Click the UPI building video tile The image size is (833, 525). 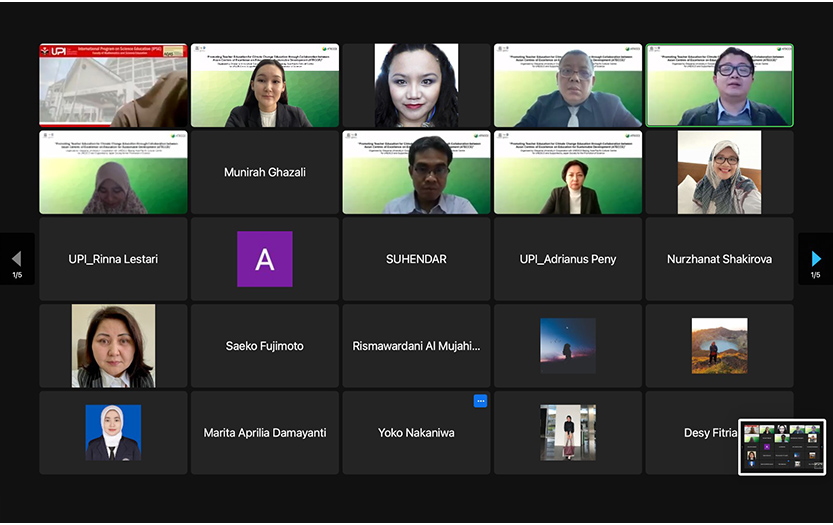pyautogui.click(x=113, y=85)
